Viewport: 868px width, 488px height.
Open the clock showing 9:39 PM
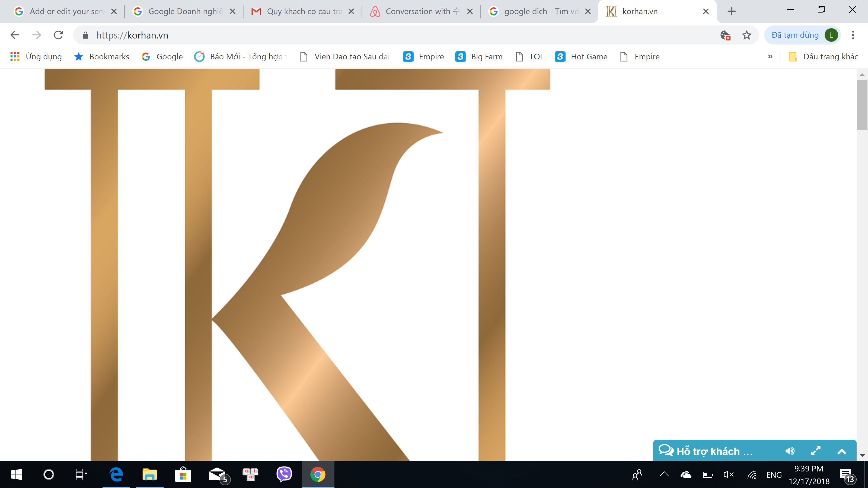pyautogui.click(x=809, y=474)
